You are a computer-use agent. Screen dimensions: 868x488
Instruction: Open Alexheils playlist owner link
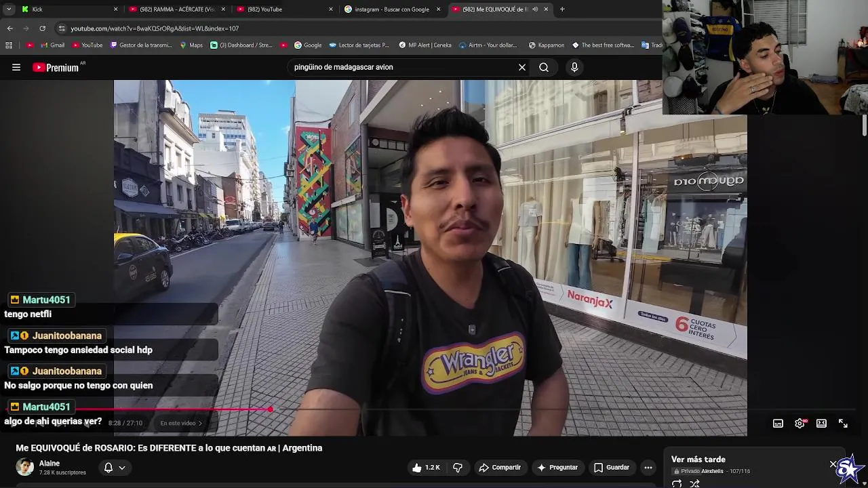click(x=712, y=471)
